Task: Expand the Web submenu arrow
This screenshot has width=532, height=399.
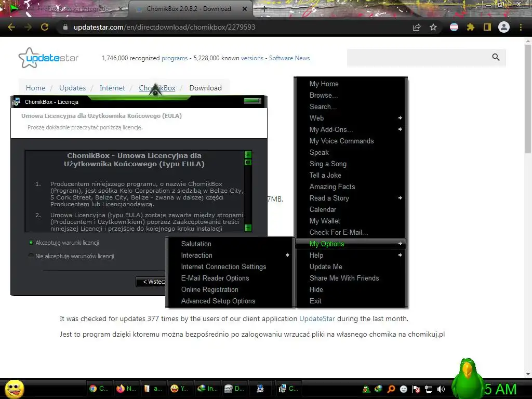Action: coord(400,118)
